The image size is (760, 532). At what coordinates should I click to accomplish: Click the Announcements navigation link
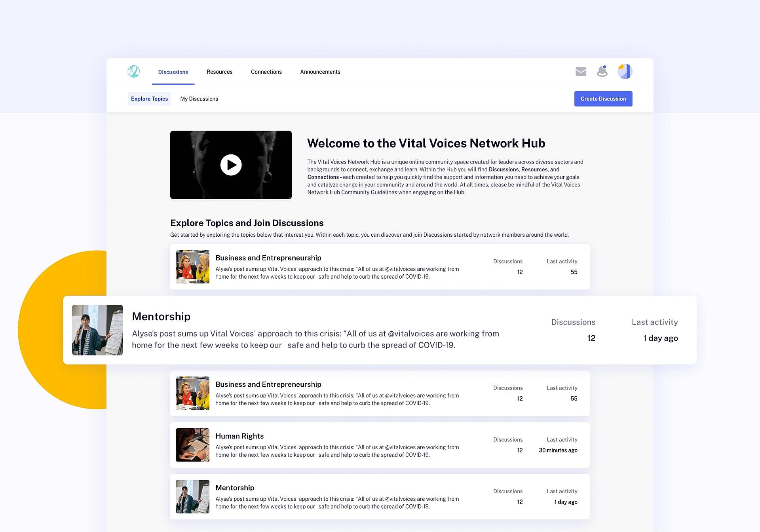click(319, 72)
